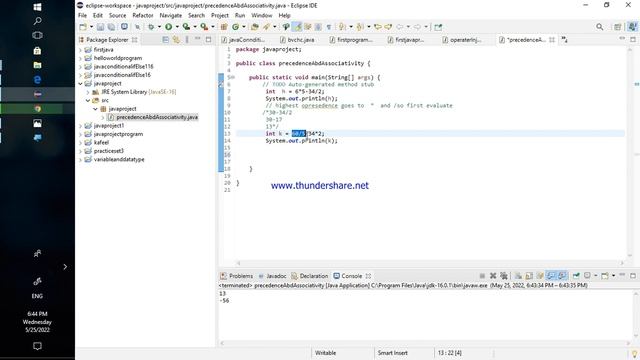
Task: Click Smart Insert in status bar
Action: click(x=393, y=353)
